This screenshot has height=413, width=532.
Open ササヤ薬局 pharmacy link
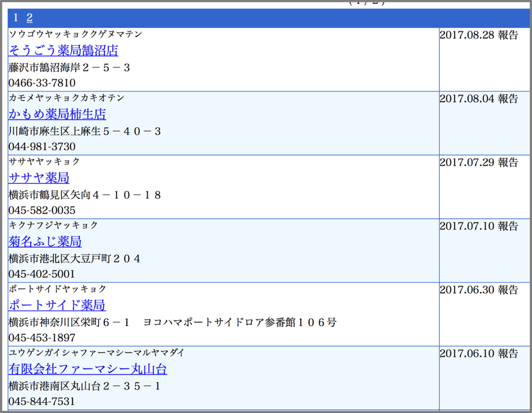pos(39,178)
